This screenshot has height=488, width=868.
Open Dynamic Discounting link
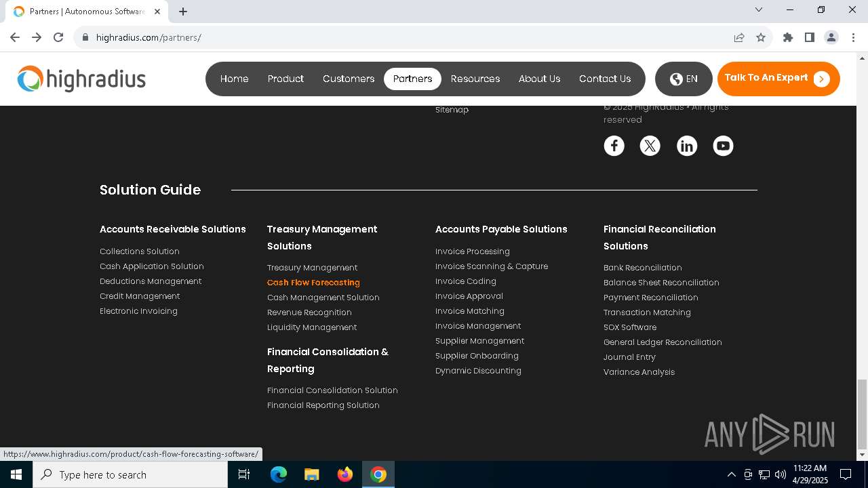tap(478, 371)
